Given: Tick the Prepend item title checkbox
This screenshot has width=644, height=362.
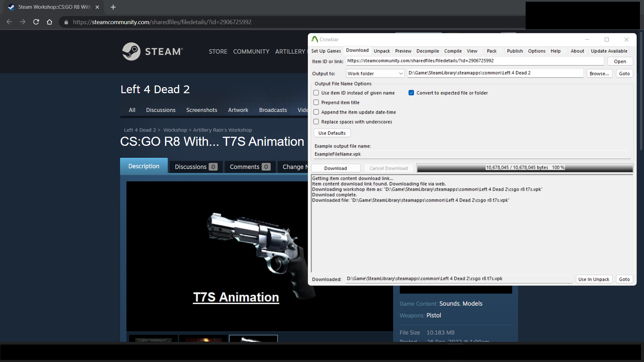Looking at the screenshot, I should (316, 103).
